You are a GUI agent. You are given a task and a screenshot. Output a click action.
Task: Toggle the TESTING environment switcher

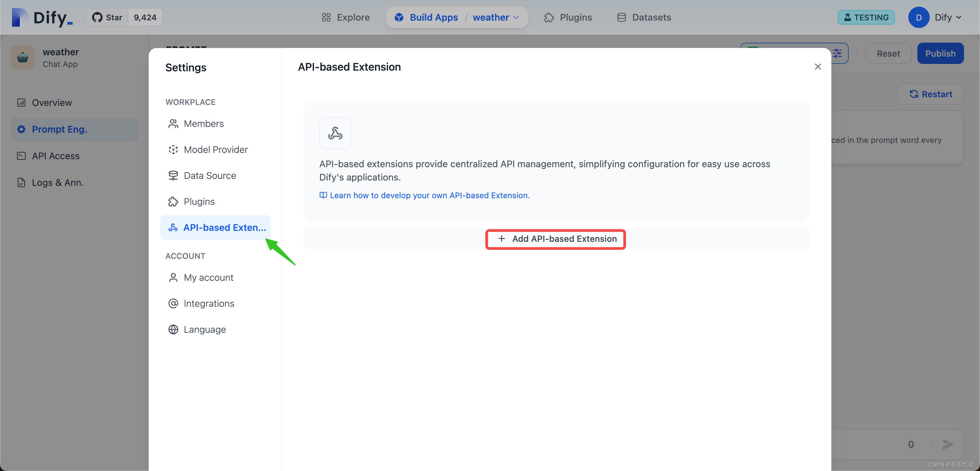[x=866, y=17]
